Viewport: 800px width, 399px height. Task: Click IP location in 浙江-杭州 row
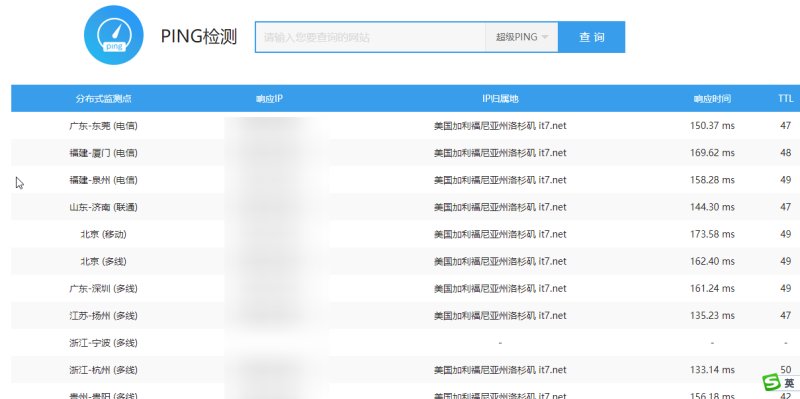[500, 369]
